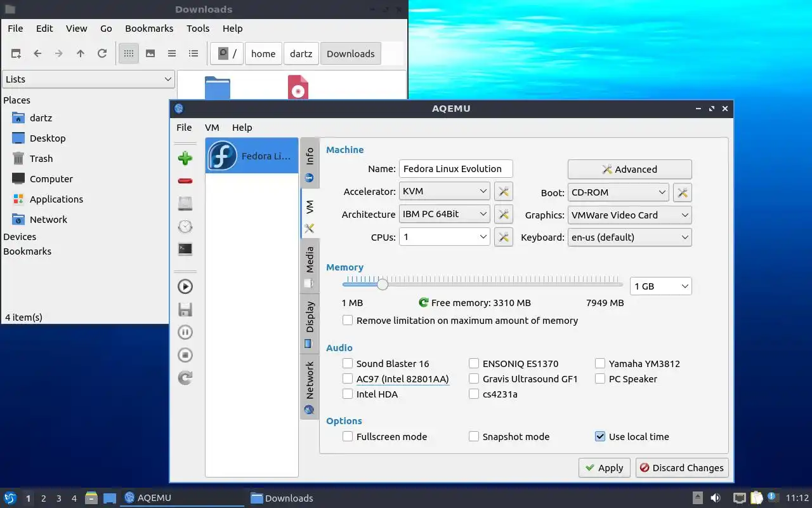The width and height of the screenshot is (812, 508).
Task: Switch to the Display vertical tab
Action: 310,325
